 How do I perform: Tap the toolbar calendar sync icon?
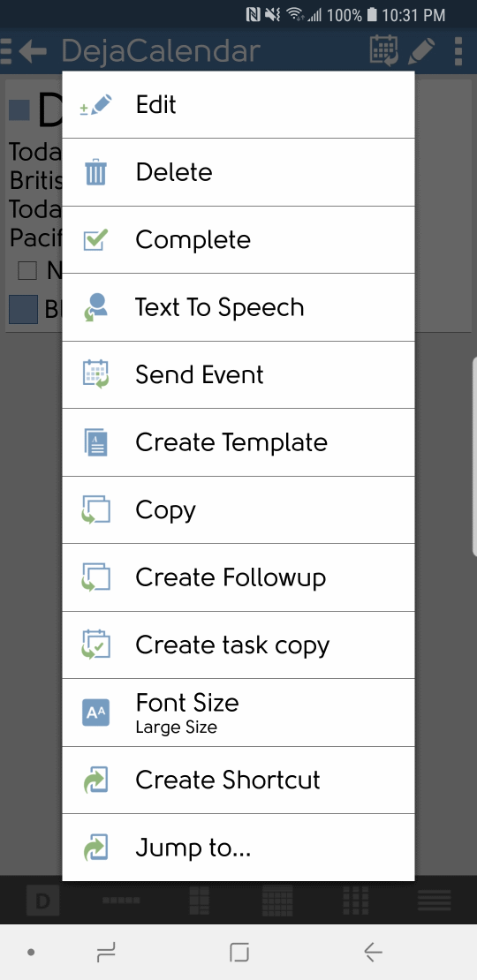383,50
